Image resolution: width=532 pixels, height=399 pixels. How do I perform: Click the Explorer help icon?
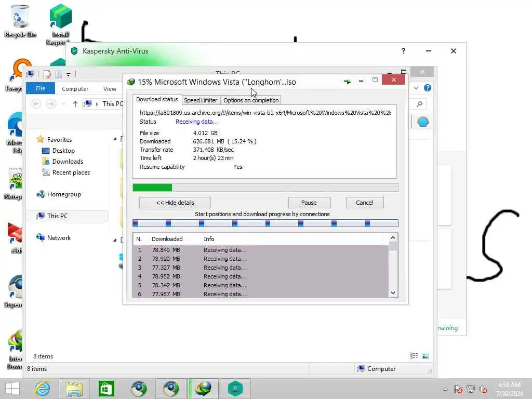point(428,88)
